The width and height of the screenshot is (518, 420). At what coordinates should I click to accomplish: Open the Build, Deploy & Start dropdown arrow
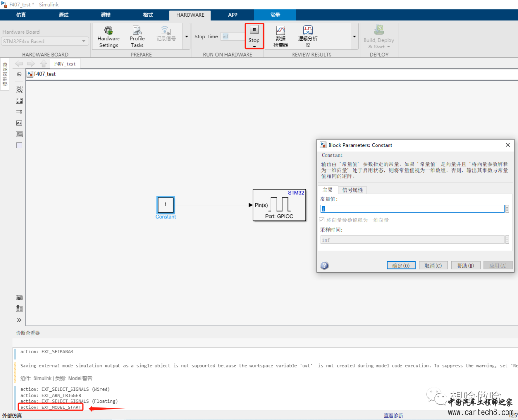point(388,47)
